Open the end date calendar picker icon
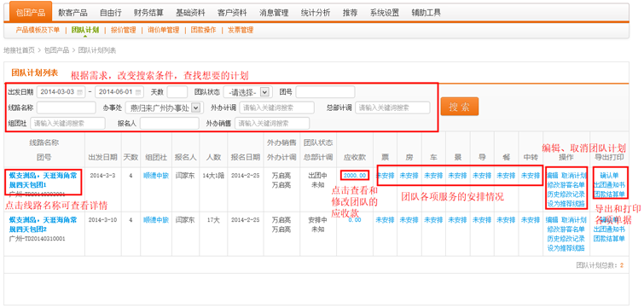 (138, 92)
